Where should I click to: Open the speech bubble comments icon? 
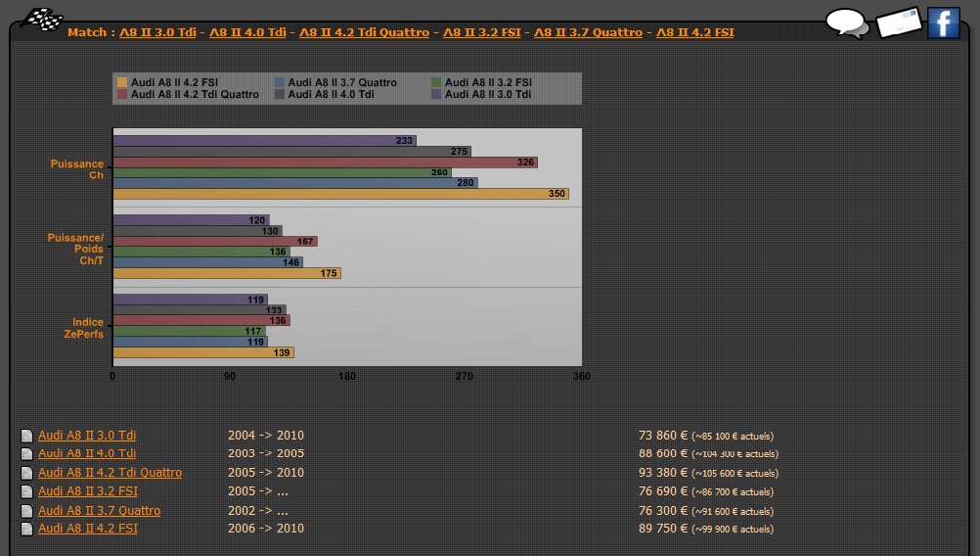point(847,23)
